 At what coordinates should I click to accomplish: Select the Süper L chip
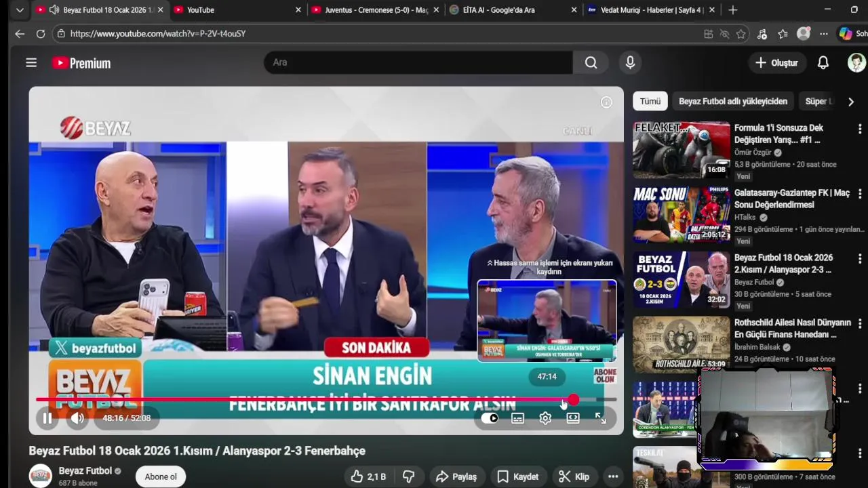(x=818, y=101)
